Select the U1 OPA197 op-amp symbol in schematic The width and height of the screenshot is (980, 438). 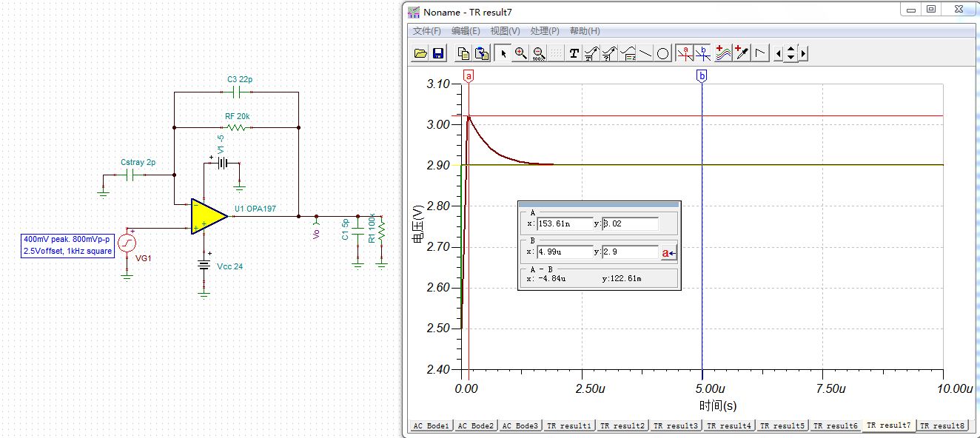(208, 216)
